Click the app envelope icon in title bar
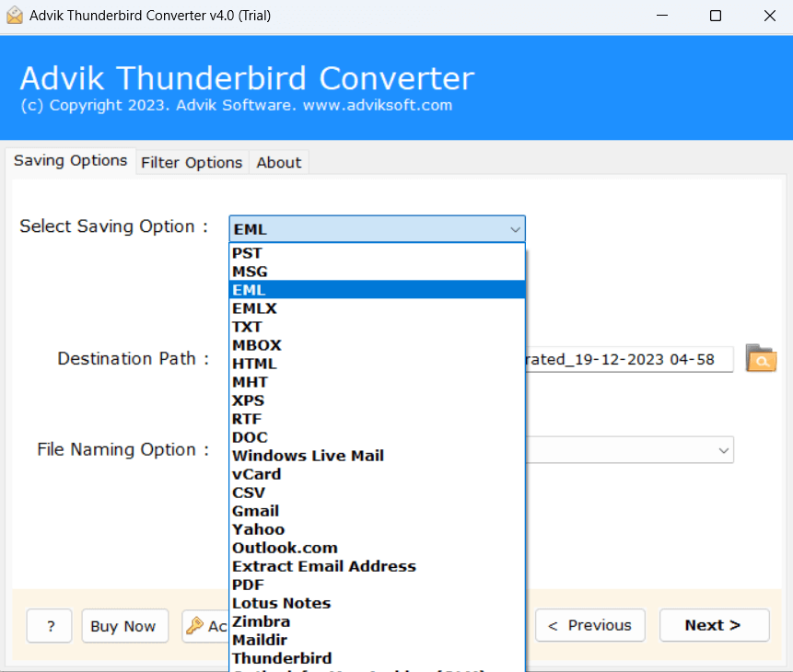 point(15,15)
